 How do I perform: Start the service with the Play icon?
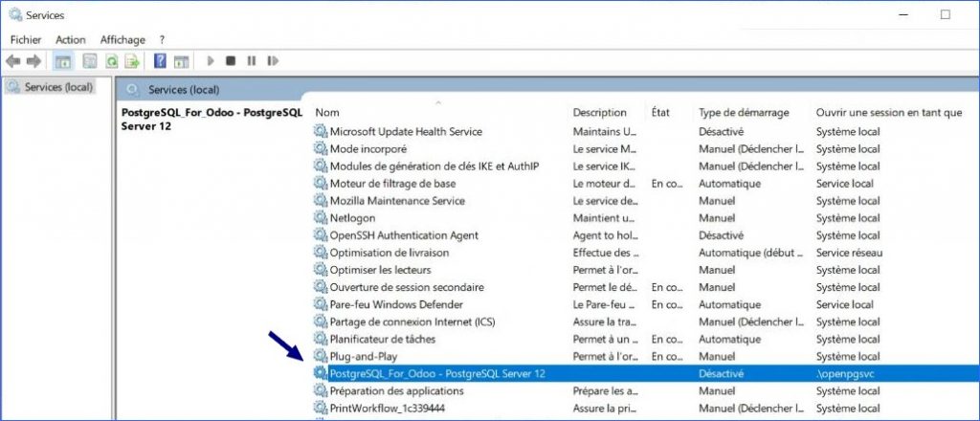(x=211, y=61)
